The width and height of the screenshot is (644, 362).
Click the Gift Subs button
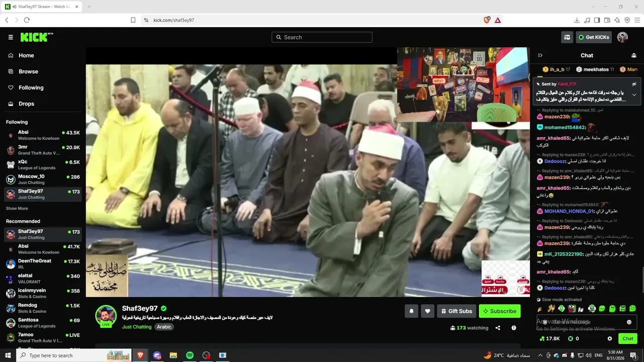pyautogui.click(x=456, y=311)
